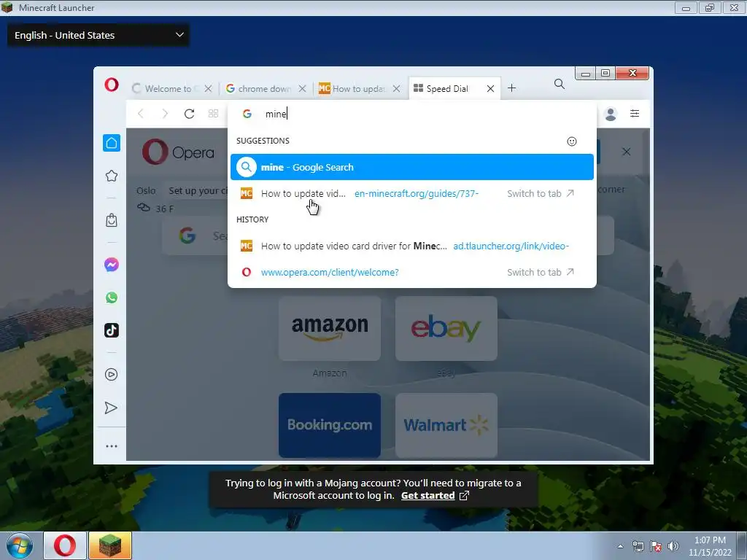Close the How to update tab
The width and height of the screenshot is (747, 560).
click(396, 88)
